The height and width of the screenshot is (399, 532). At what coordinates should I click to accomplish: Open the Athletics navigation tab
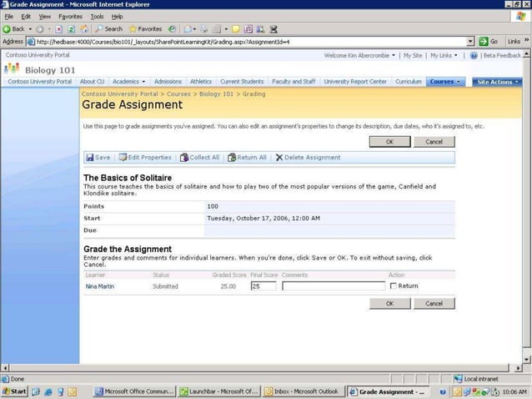click(201, 82)
